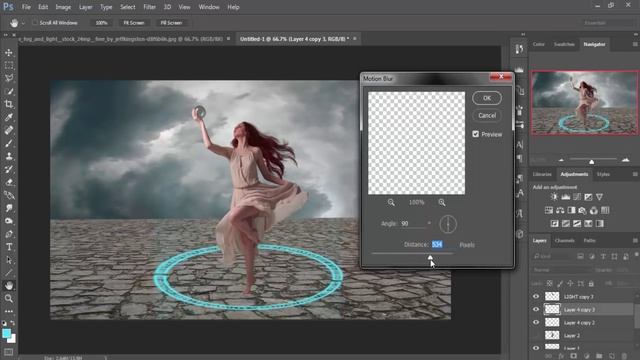Click the Fit Screen button
This screenshot has width=640, height=360.
[134, 23]
